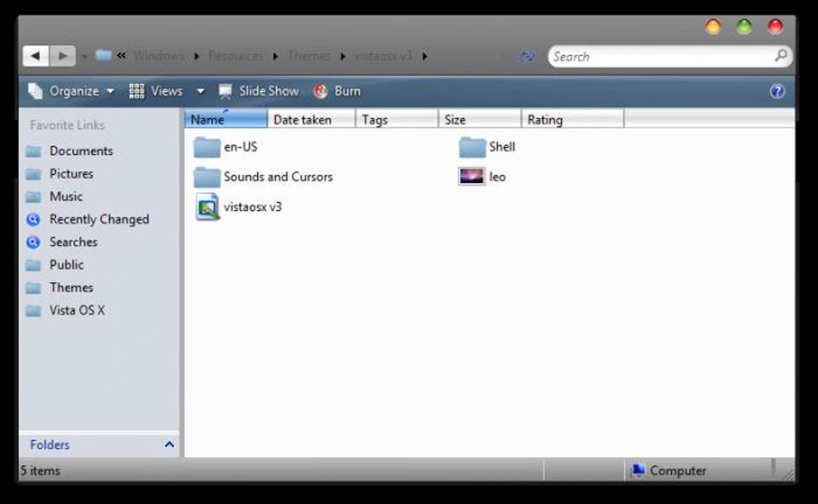The height and width of the screenshot is (504, 818).
Task: Select vistaosx v3 in the address breadcrumb
Action: pyautogui.click(x=383, y=56)
